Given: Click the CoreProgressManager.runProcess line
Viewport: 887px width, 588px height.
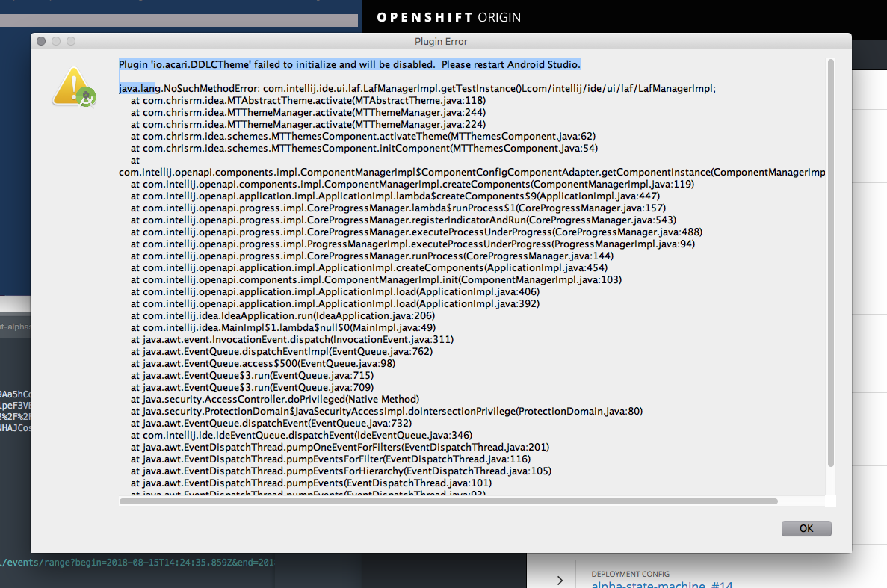Looking at the screenshot, I should coord(372,256).
